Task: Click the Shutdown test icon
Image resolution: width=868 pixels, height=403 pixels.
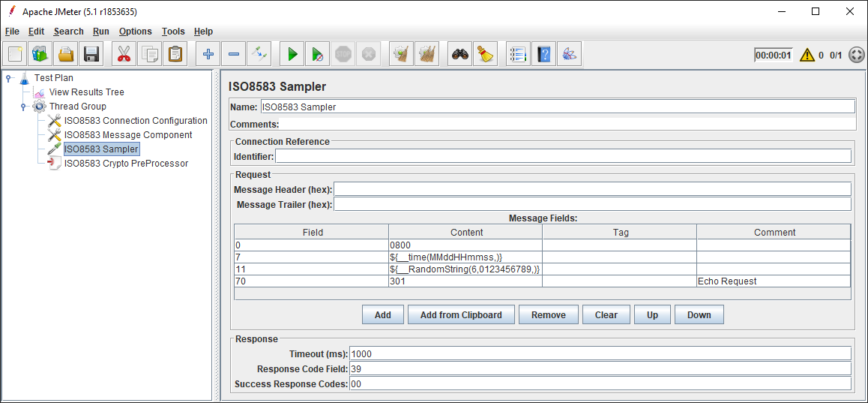Action: click(368, 54)
